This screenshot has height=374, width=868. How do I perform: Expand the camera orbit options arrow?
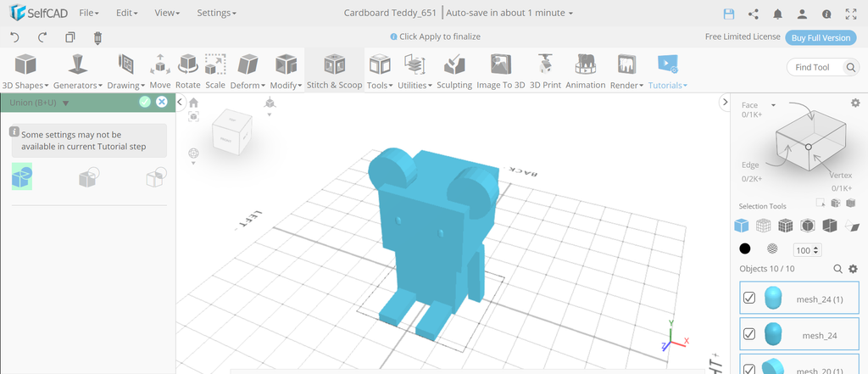(x=194, y=163)
